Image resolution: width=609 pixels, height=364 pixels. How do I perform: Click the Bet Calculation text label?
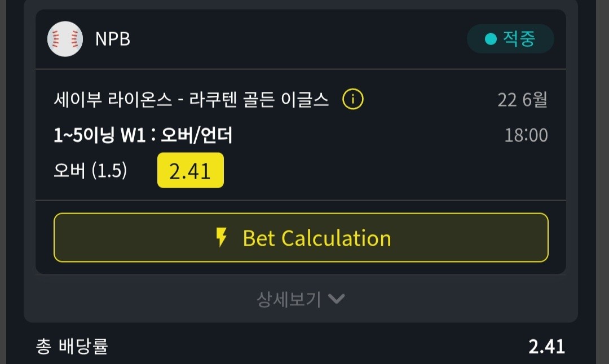[316, 238]
